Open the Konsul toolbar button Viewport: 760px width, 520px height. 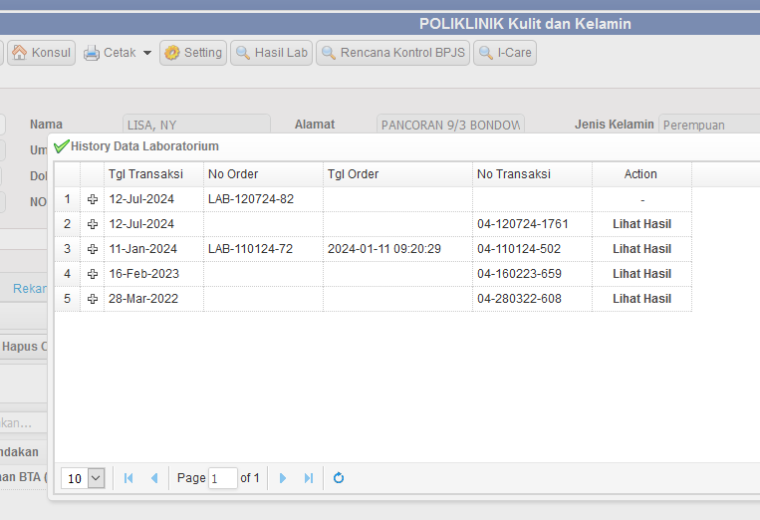(x=41, y=53)
